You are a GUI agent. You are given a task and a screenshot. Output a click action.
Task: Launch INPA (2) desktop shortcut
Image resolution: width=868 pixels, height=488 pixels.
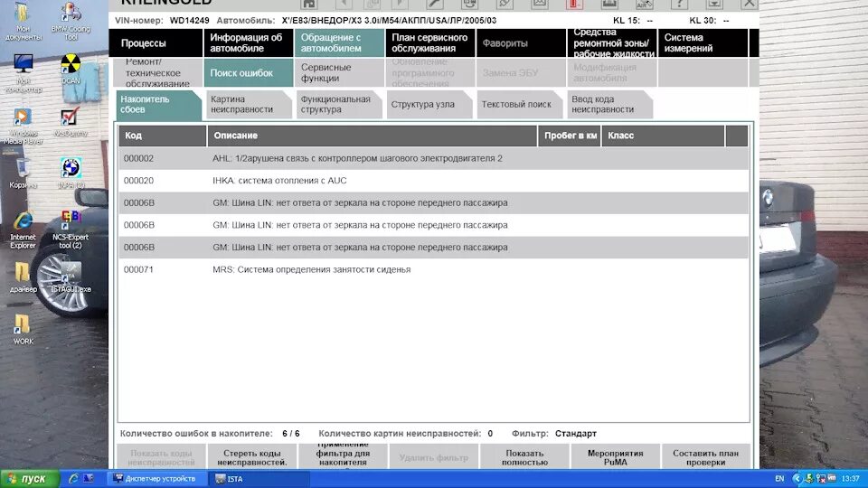tap(71, 174)
